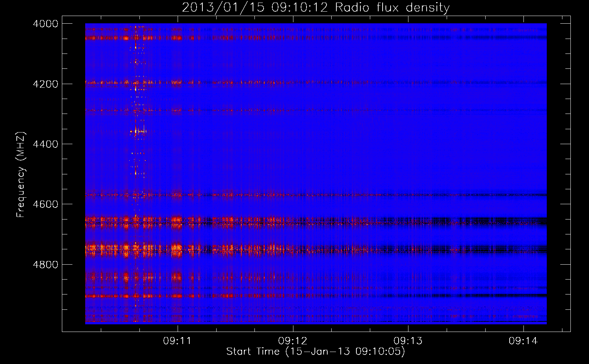The height and width of the screenshot is (364, 589).
Task: Click the intense band near 4750 MHz at 09:11
Action: click(177, 249)
